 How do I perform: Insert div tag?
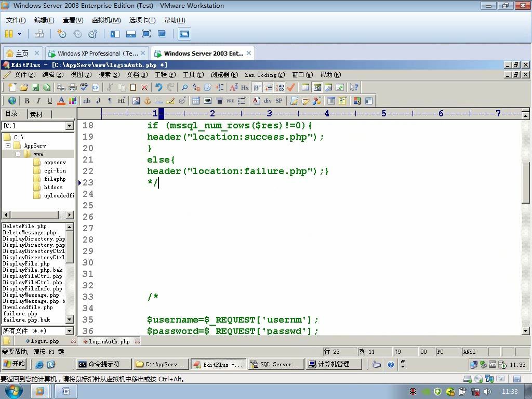click(268, 101)
